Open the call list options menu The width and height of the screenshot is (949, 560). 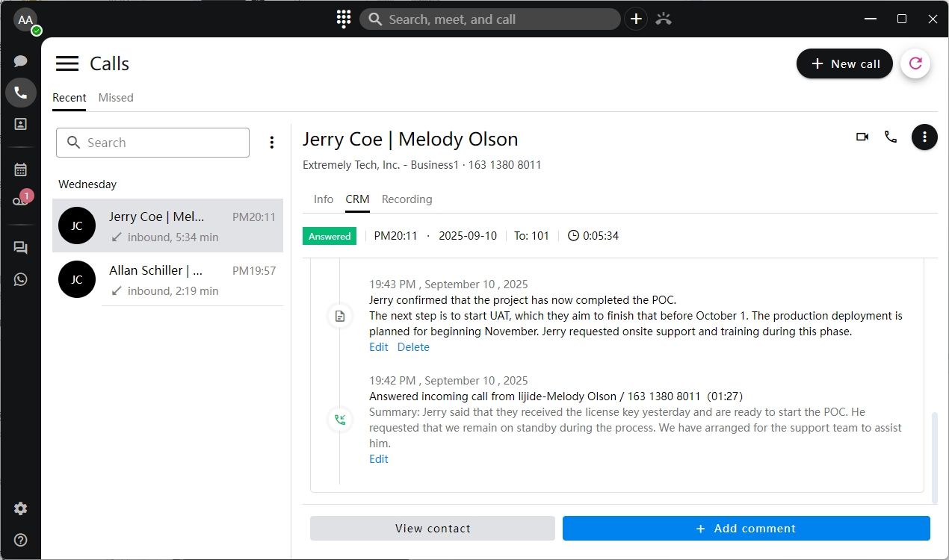tap(272, 143)
